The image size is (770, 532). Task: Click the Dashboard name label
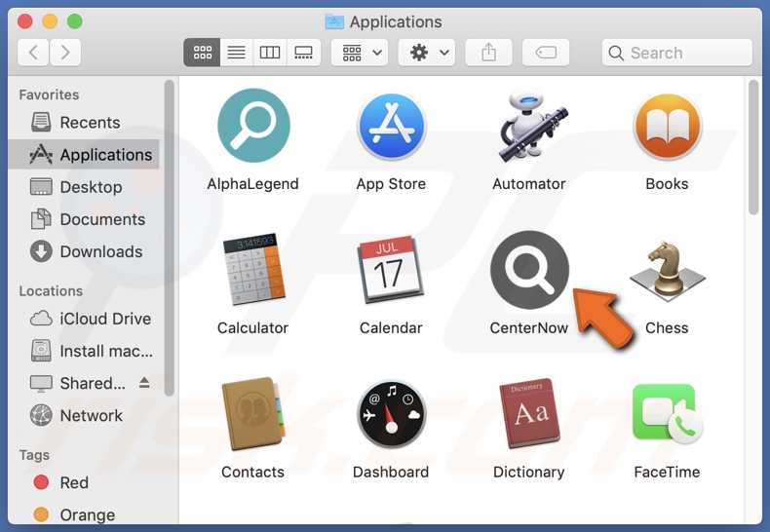pyautogui.click(x=391, y=472)
